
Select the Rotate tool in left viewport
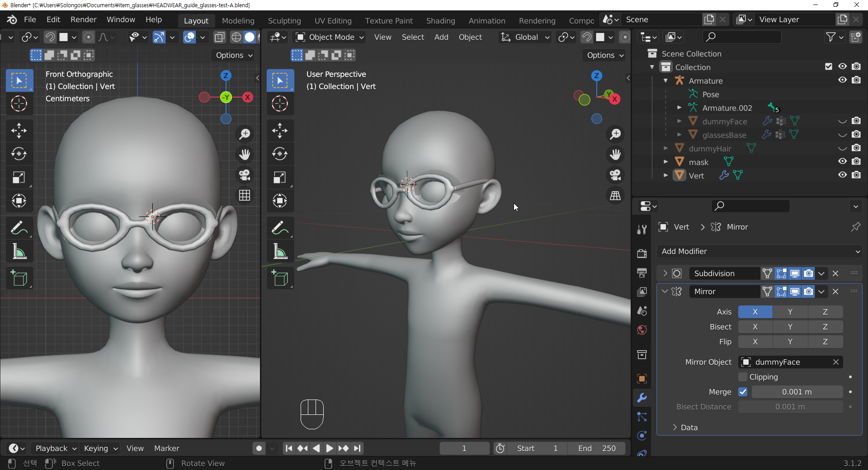[19, 154]
